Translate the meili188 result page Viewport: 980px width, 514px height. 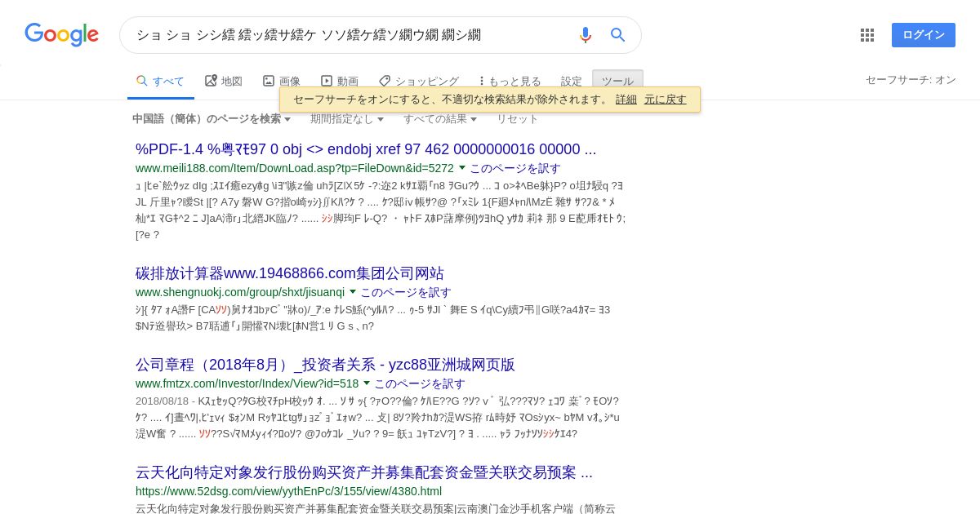coord(515,168)
